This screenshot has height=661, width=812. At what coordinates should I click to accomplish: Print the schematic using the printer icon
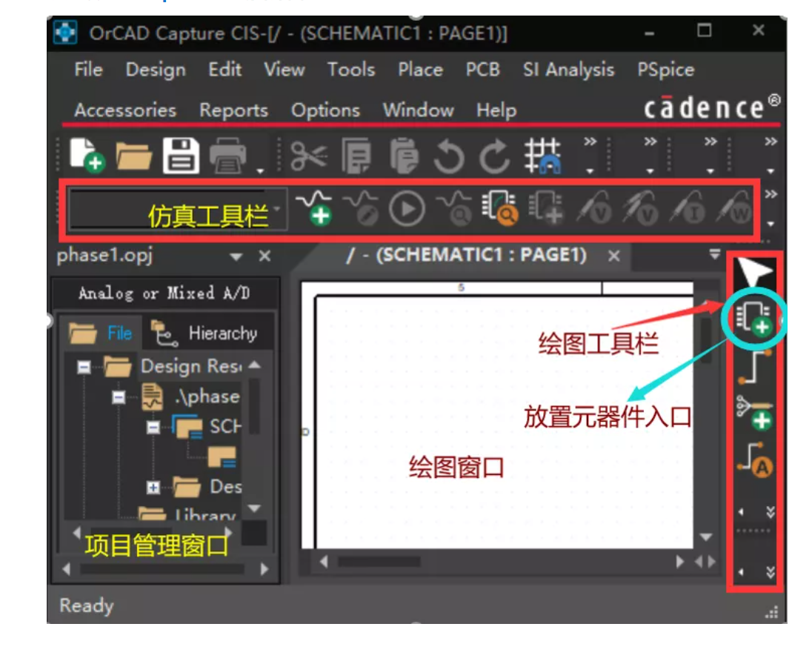pyautogui.click(x=228, y=156)
